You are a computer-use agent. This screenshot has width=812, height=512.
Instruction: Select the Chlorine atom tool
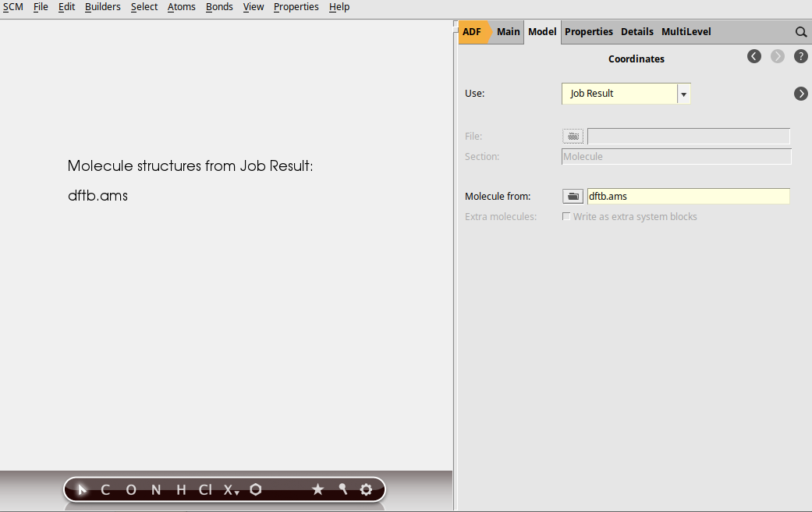click(x=204, y=490)
